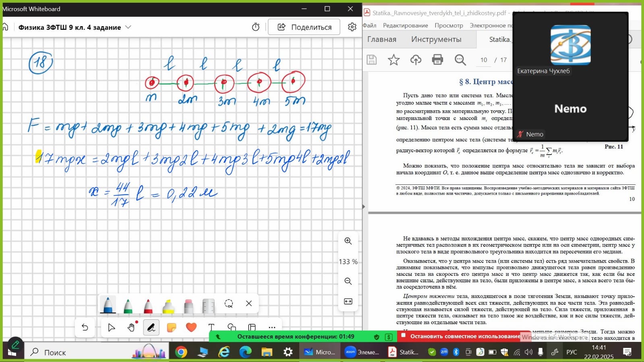Select the text tool in Whiteboard
The width and height of the screenshot is (644, 362).
211,327
